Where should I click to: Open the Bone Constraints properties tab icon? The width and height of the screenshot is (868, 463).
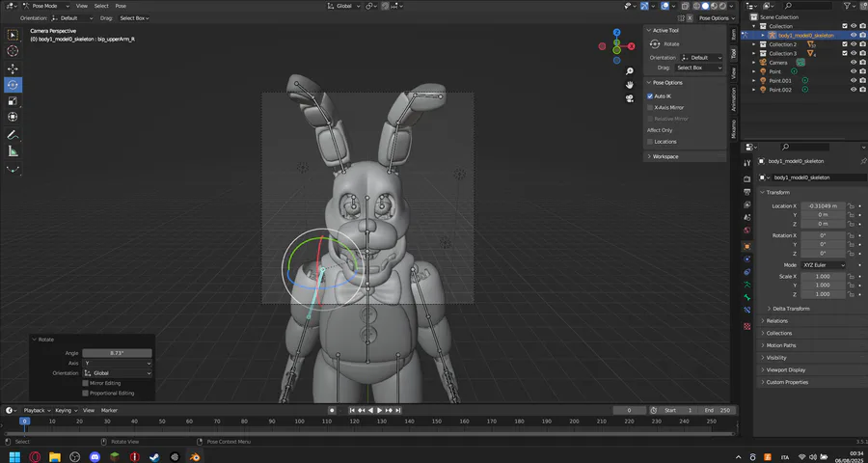tap(746, 311)
